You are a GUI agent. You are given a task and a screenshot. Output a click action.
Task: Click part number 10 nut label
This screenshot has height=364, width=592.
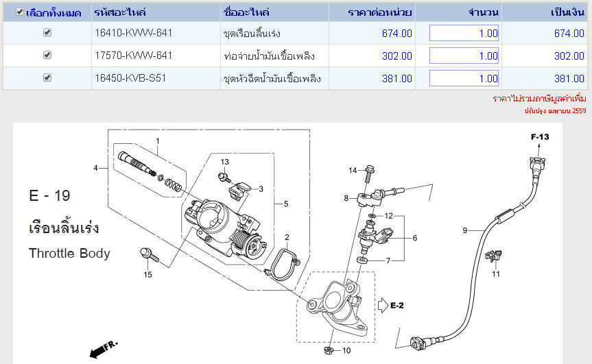coord(346,350)
